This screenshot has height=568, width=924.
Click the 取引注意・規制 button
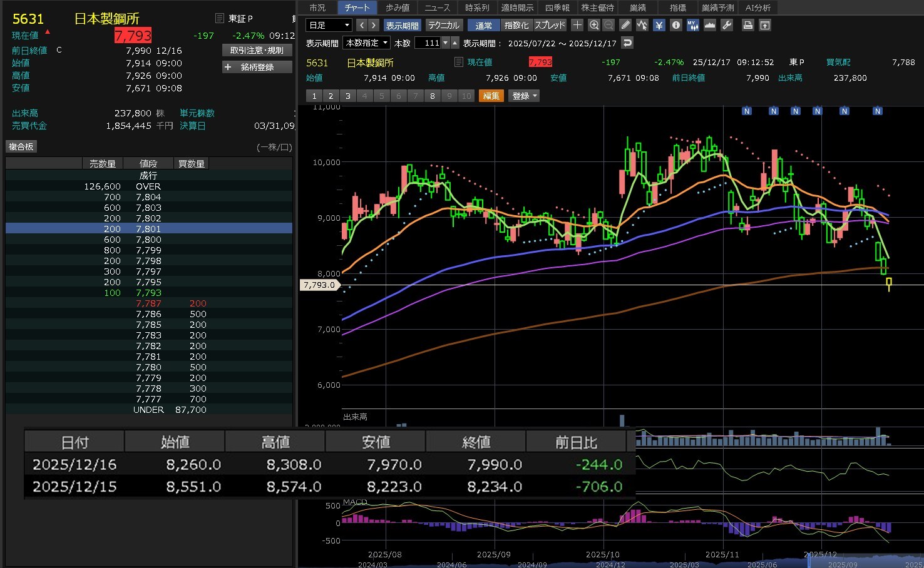[257, 50]
